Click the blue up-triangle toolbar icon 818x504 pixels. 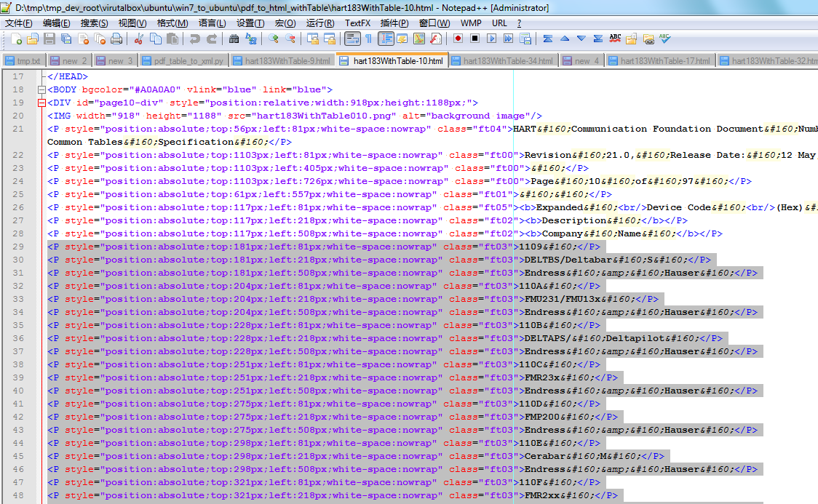point(565,39)
